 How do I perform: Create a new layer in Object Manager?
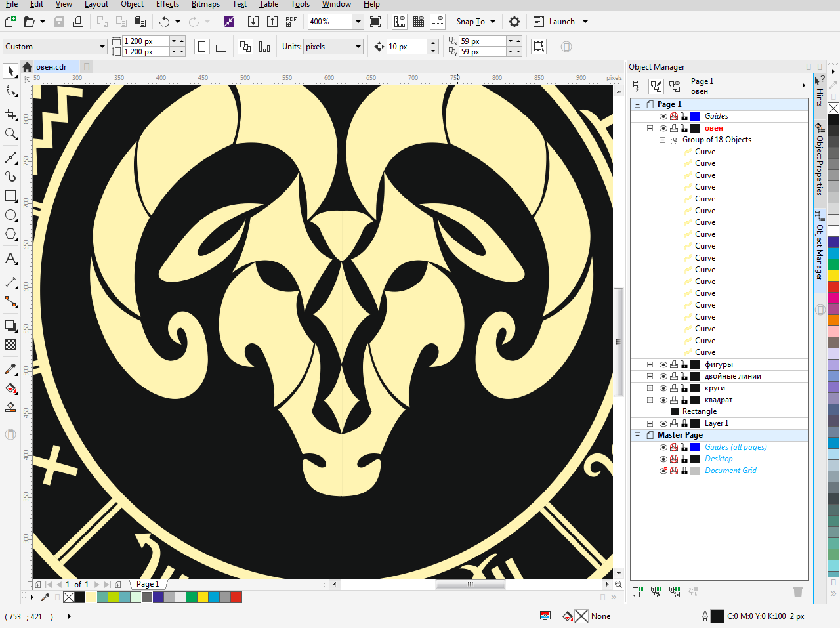pos(637,592)
